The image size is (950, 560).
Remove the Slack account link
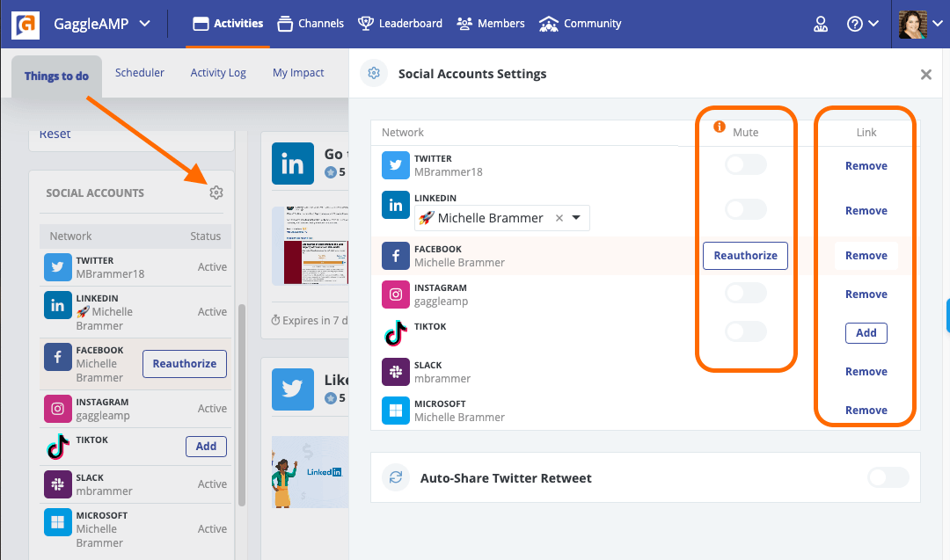[866, 372]
